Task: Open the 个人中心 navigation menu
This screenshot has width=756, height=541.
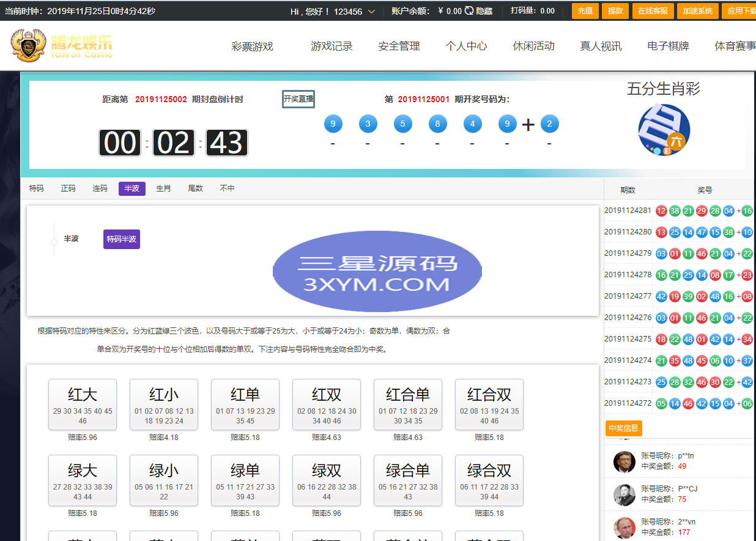Action: point(466,47)
